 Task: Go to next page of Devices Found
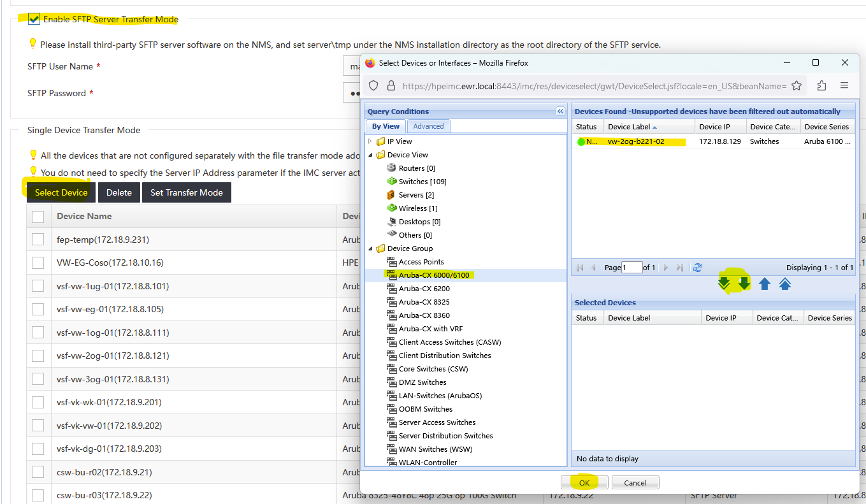pos(665,268)
